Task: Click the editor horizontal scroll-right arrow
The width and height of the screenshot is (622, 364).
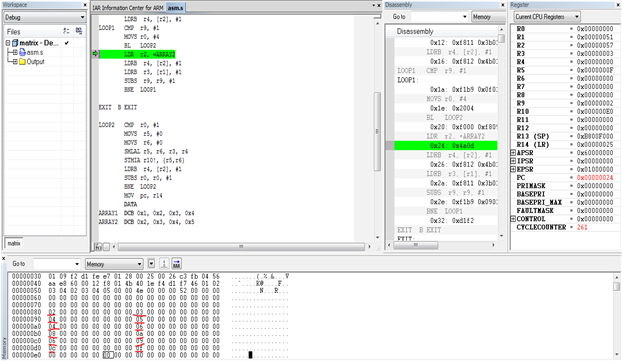Action: [369, 247]
